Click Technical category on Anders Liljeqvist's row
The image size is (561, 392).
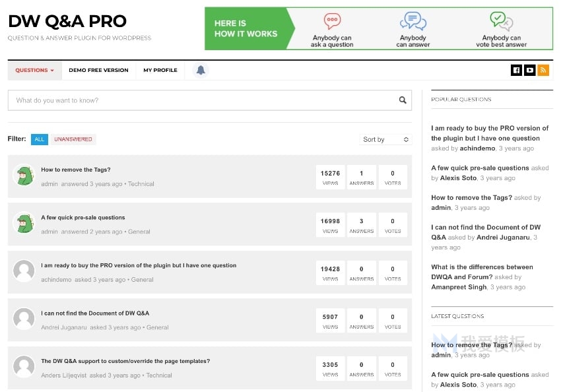click(x=159, y=376)
